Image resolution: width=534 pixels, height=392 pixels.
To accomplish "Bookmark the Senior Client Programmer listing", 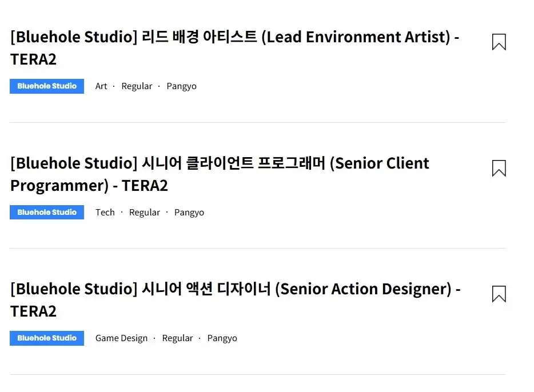I will click(x=498, y=167).
